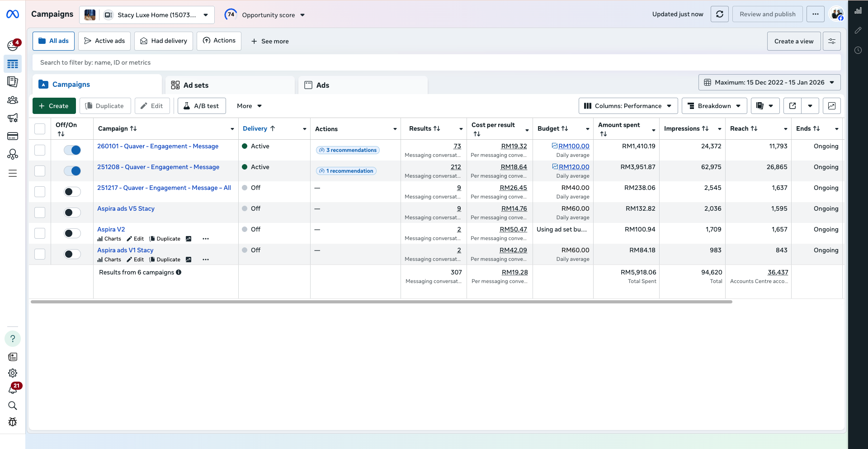Open the chart view icon in toolbar
The width and height of the screenshot is (868, 449).
pos(832,106)
